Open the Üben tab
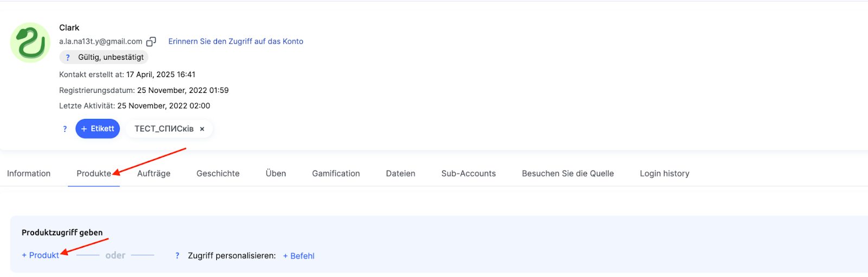Viewport: 868px width, 277px height. (x=276, y=174)
